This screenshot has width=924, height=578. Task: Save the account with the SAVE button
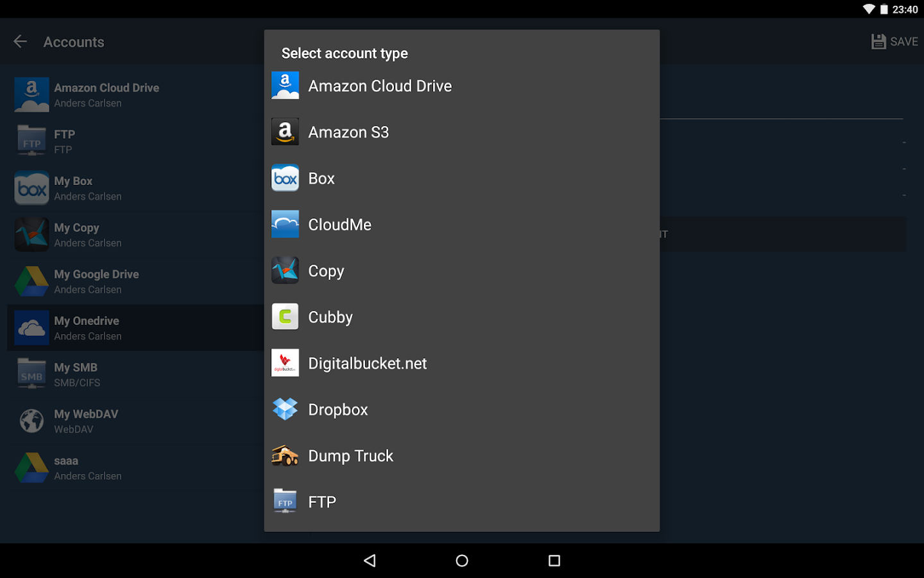click(894, 41)
